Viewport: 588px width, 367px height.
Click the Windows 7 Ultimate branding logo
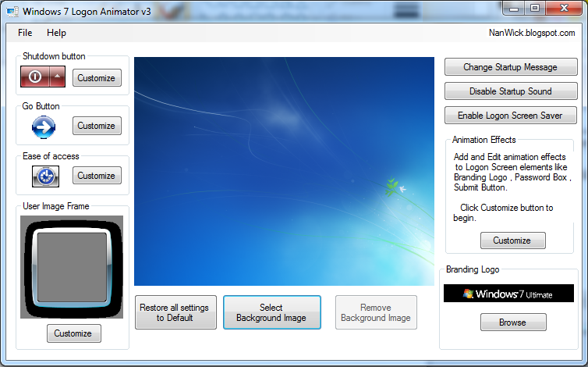pyautogui.click(x=508, y=294)
